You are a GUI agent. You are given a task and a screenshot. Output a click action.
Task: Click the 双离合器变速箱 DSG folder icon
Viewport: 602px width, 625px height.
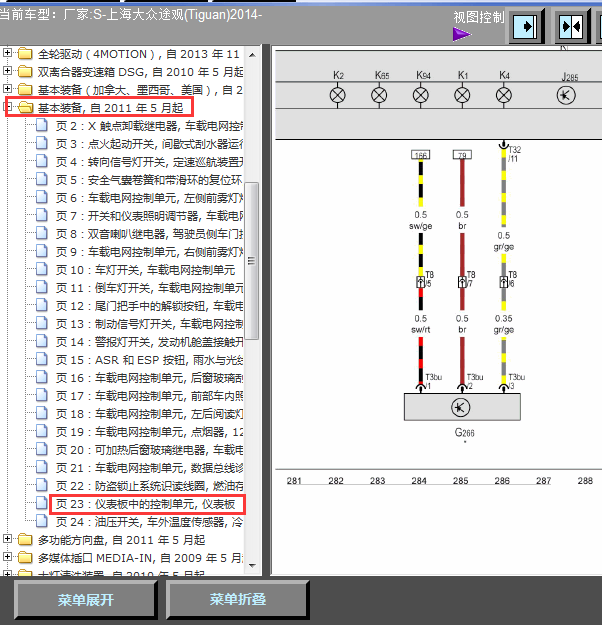coord(25,71)
